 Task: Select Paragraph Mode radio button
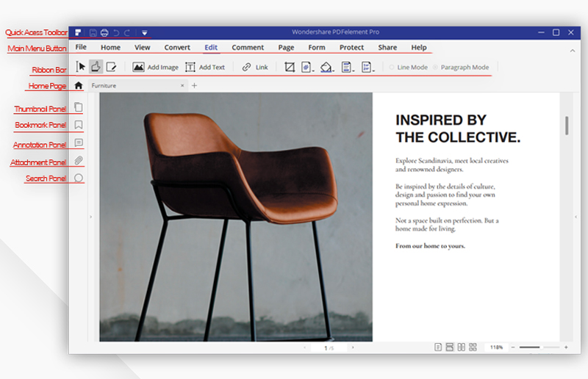click(x=435, y=68)
